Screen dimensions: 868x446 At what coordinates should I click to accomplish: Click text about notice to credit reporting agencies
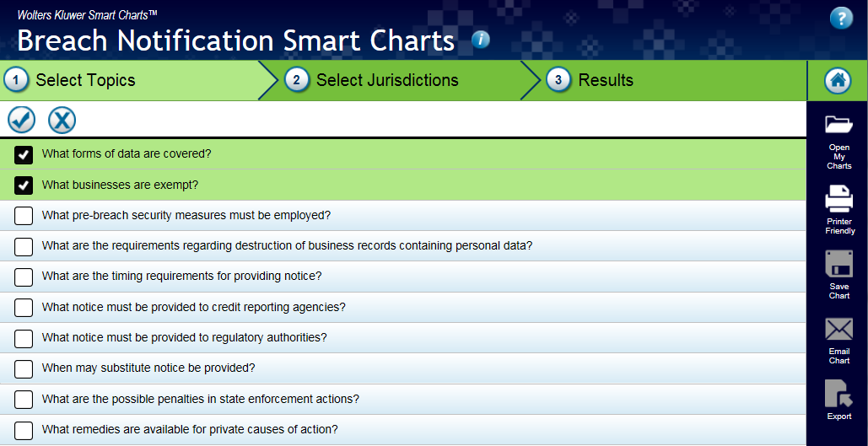pyautogui.click(x=194, y=307)
